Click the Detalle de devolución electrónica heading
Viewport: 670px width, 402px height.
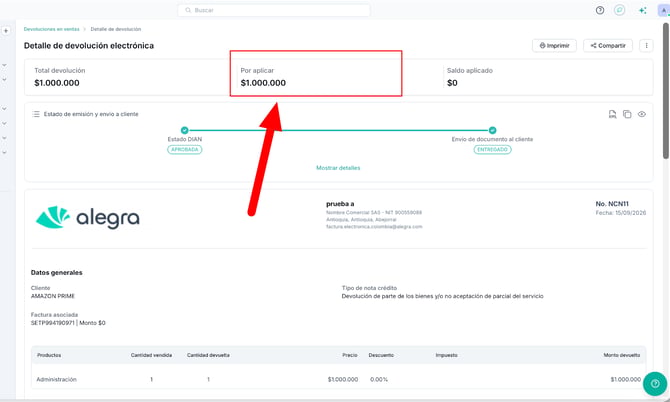[89, 46]
